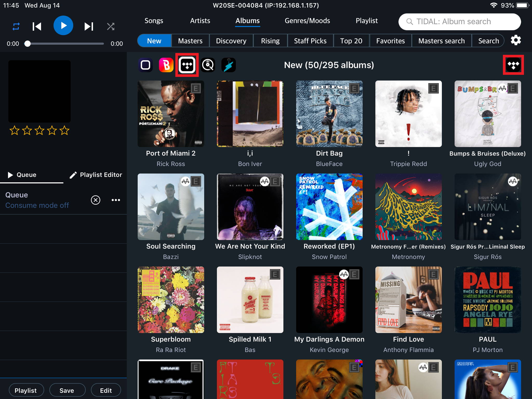
Task: Rate with the first star
Action: [x=15, y=130]
